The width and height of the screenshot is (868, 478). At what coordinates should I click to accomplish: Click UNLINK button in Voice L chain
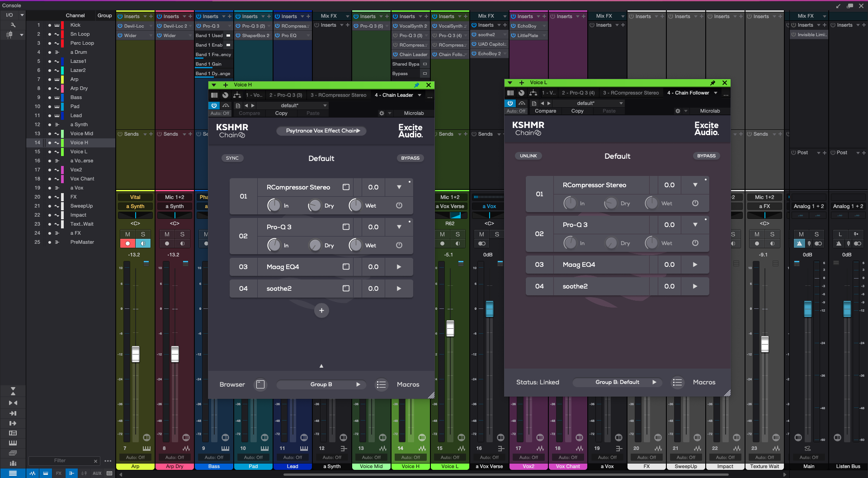528,156
